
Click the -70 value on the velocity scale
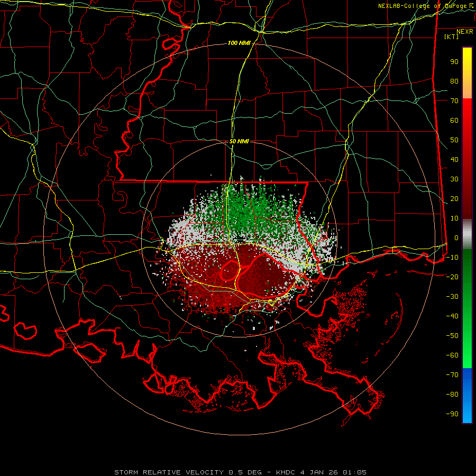[452, 375]
